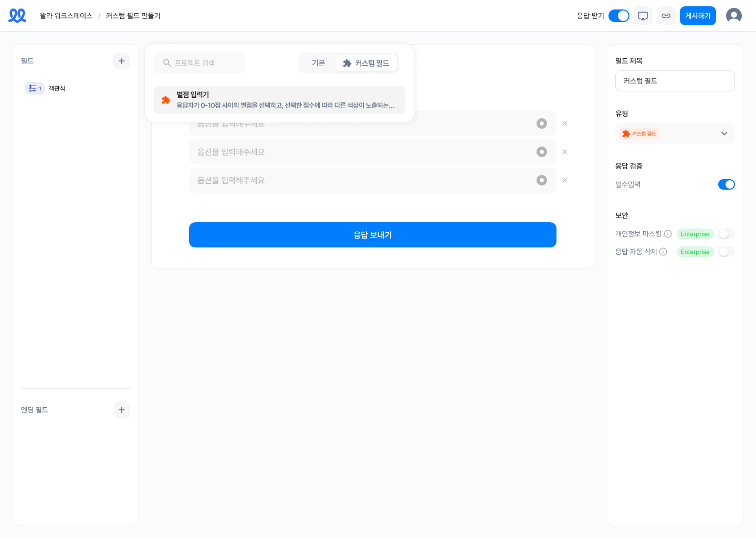
Task: Add an ending field with plus button
Action: tap(122, 410)
